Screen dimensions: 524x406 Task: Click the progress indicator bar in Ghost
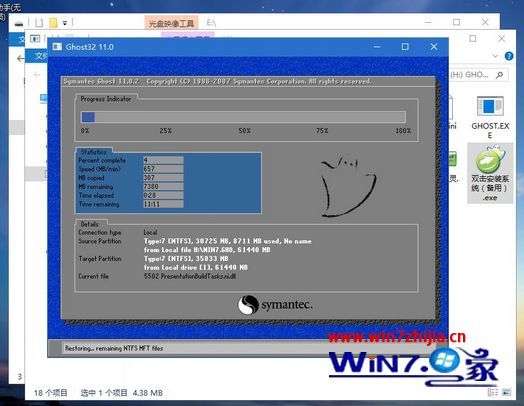click(243, 117)
